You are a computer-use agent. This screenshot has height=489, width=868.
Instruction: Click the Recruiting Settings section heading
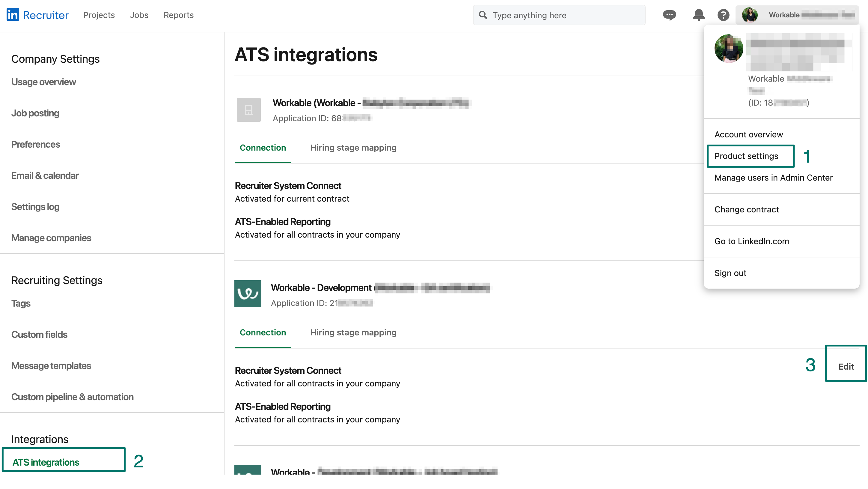(x=57, y=280)
